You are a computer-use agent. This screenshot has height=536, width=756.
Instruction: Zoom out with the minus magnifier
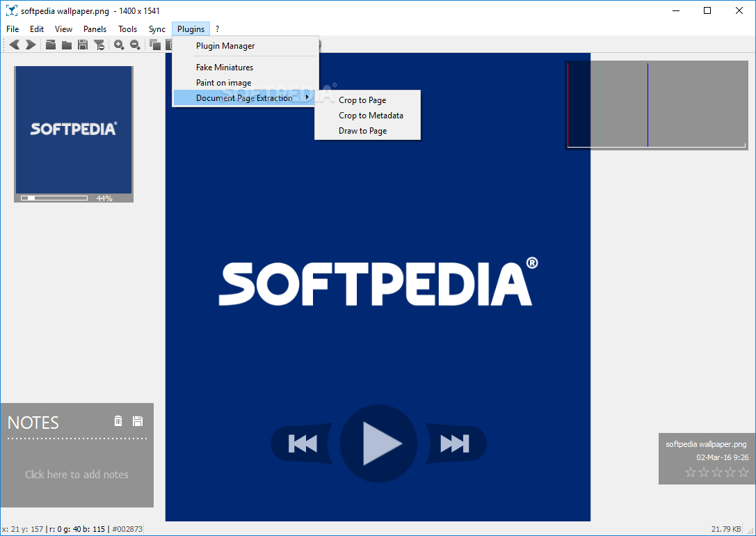point(135,45)
